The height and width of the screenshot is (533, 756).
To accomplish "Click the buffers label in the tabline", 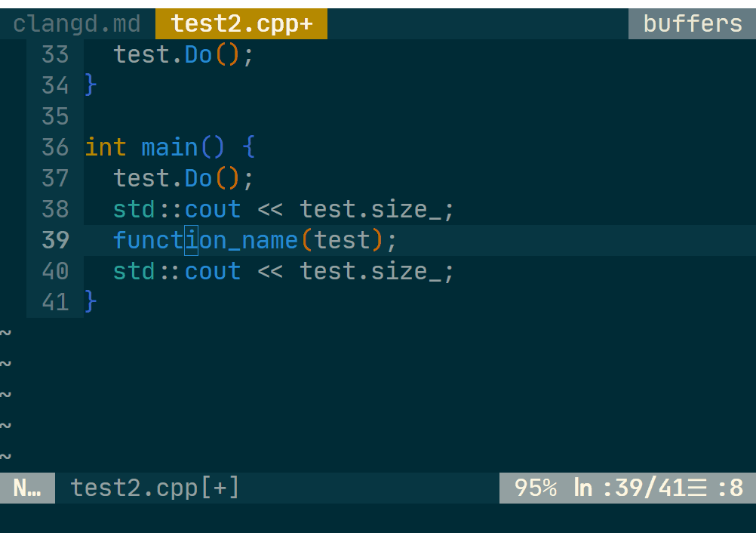I will pos(692,23).
